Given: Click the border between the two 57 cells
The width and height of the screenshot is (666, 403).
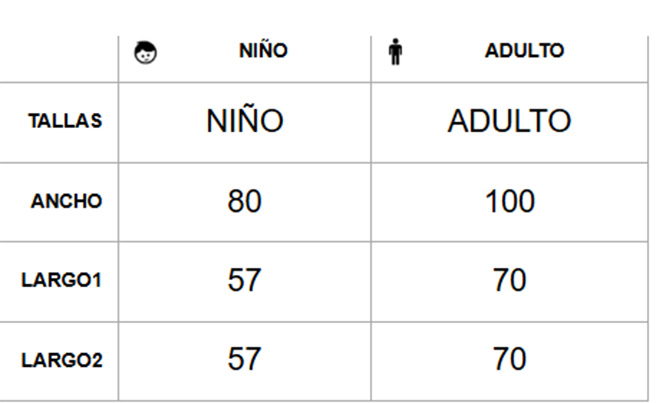Looking at the screenshot, I should click(245, 321).
